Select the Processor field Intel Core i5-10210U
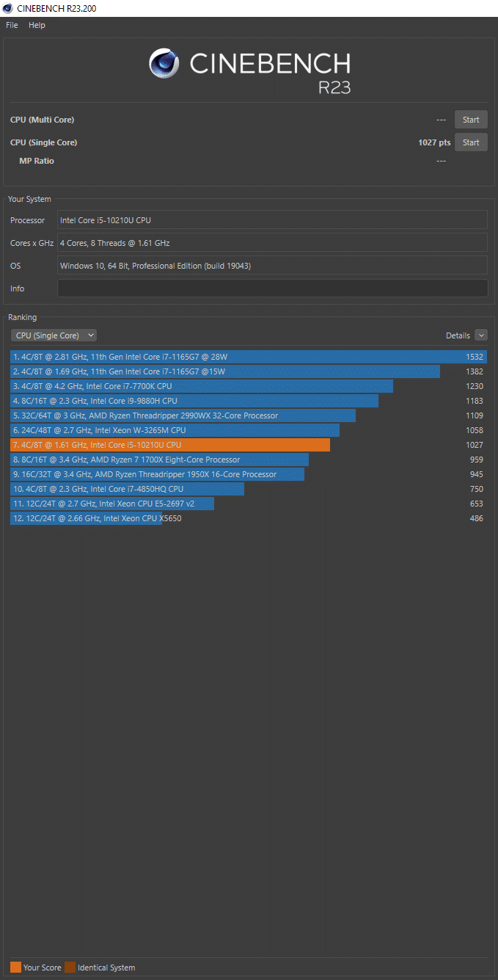The height and width of the screenshot is (980, 498). 272,220
